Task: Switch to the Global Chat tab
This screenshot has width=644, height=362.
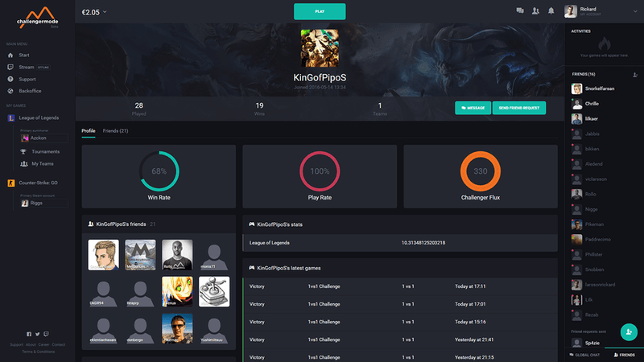Action: pyautogui.click(x=584, y=355)
